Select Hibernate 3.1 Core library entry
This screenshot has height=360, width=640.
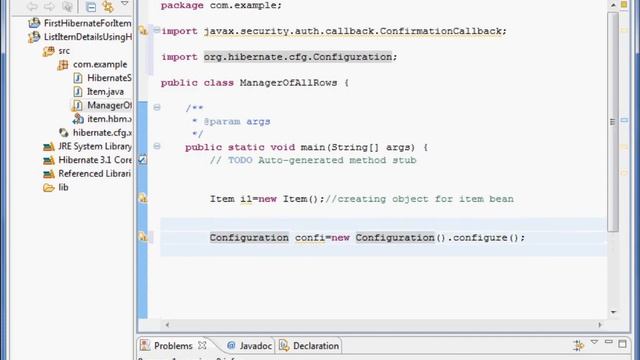pos(95,160)
